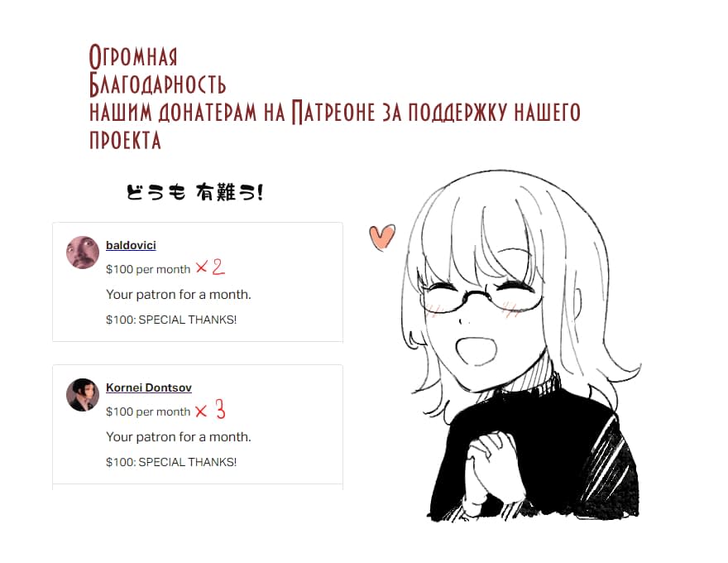Click the Japanese thank-you text

click(195, 192)
